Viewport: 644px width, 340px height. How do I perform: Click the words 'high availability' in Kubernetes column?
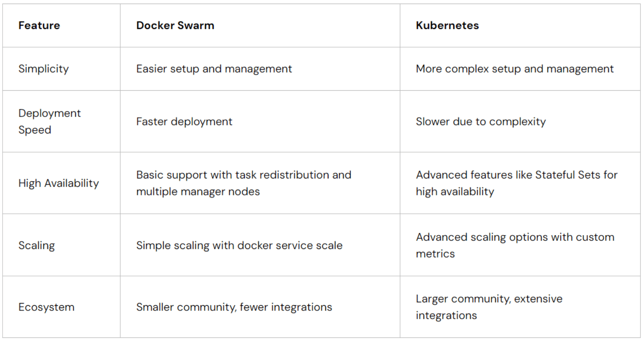point(455,192)
